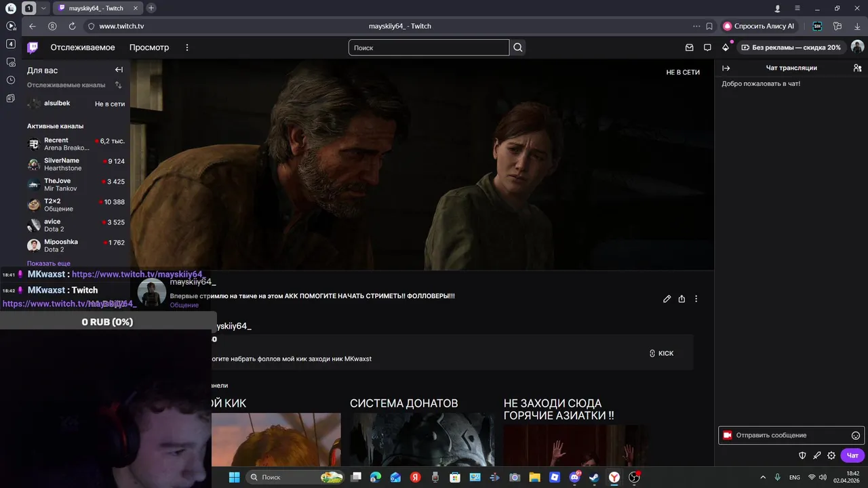Click the Без рекламы — скидка 20% button
Viewport: 868px width, 488px height.
pyautogui.click(x=791, y=47)
